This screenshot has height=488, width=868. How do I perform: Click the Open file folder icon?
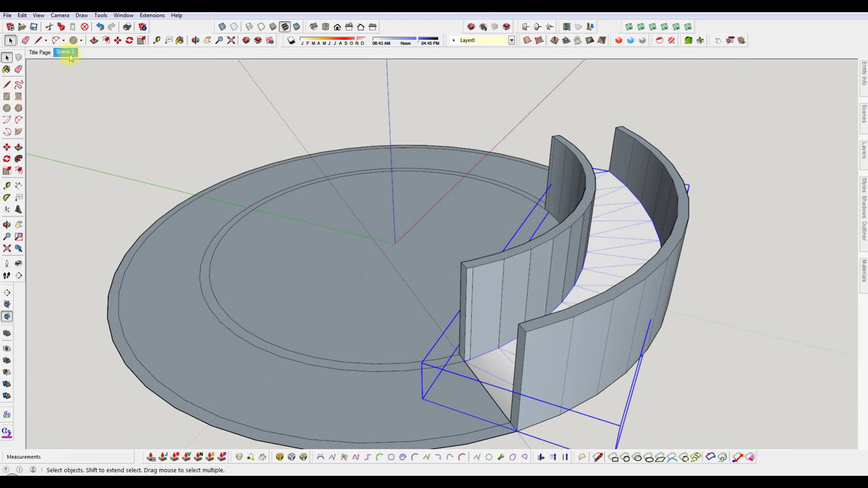coord(22,27)
